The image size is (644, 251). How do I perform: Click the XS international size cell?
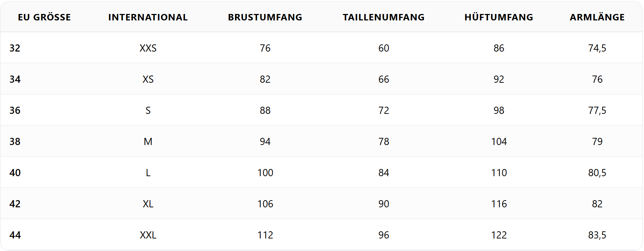click(x=148, y=79)
